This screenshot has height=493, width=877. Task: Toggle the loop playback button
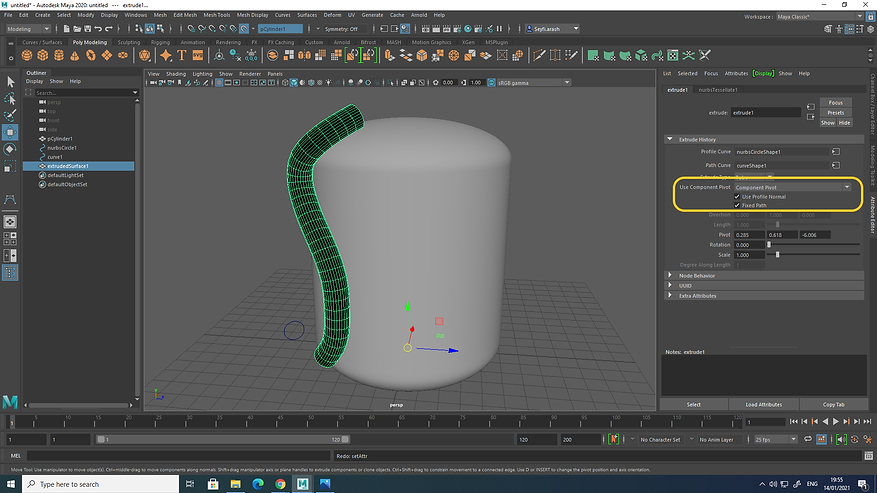(x=808, y=439)
